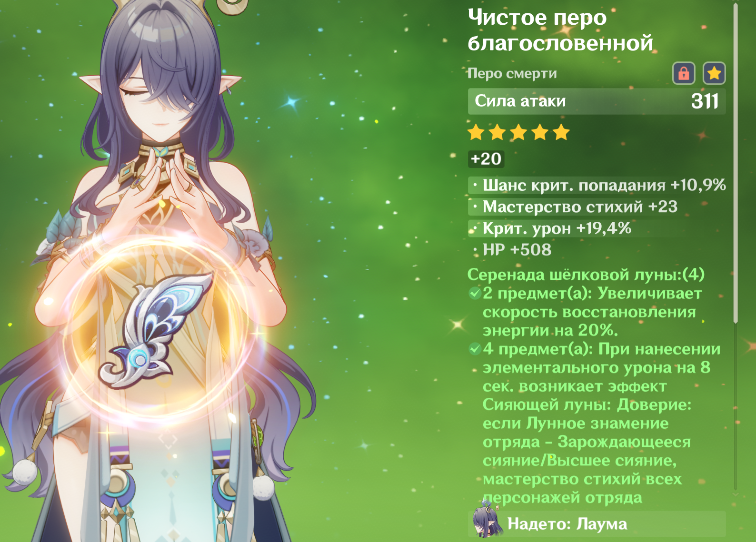Click the Перо смерти artifact type label
Image resolution: width=756 pixels, height=542 pixels.
click(512, 73)
